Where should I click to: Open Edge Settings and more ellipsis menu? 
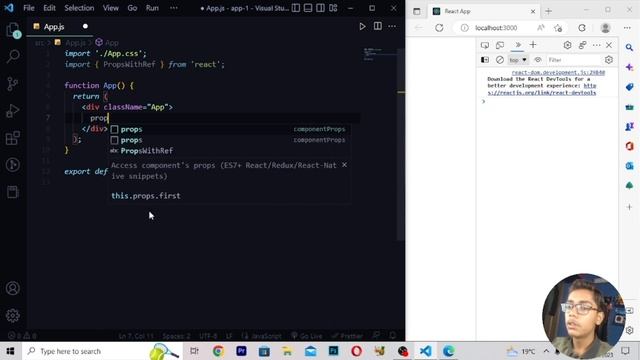(627, 28)
